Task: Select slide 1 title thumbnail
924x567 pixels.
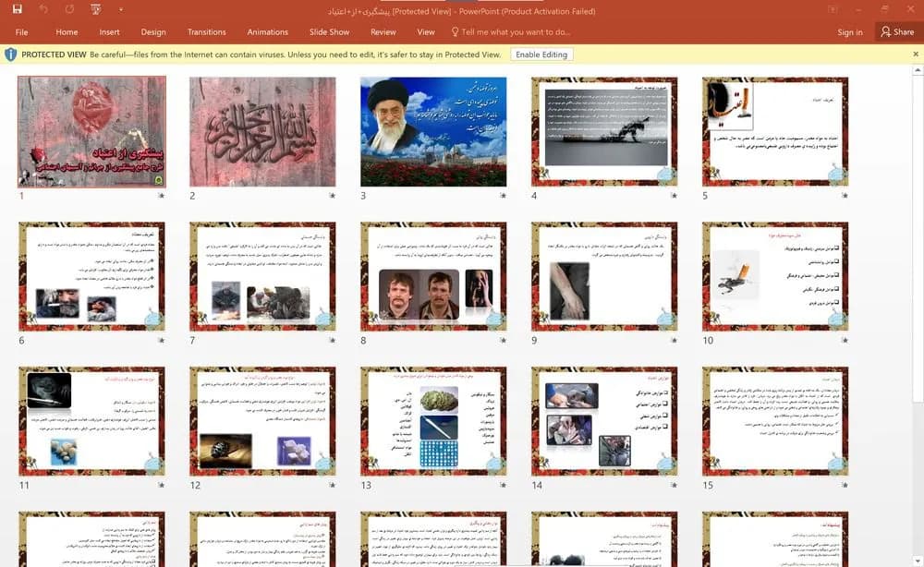Action: click(x=91, y=132)
